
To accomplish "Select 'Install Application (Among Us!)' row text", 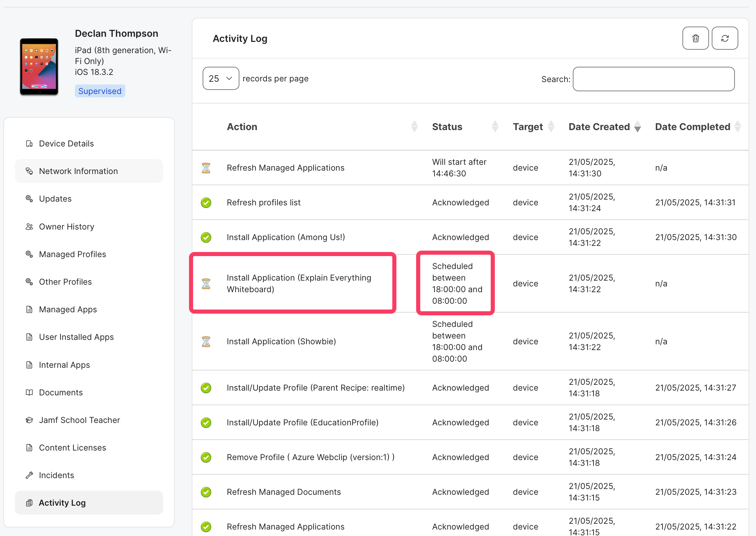I will [x=286, y=237].
